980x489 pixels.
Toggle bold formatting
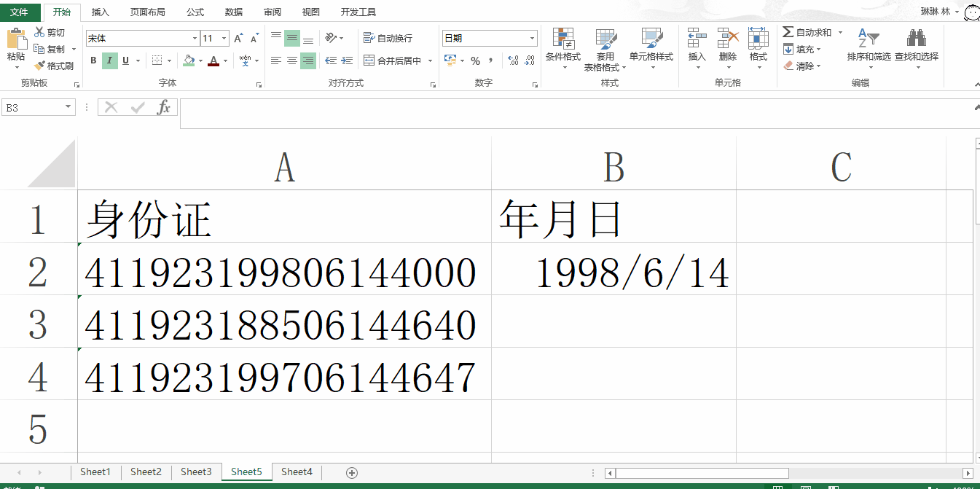[93, 60]
